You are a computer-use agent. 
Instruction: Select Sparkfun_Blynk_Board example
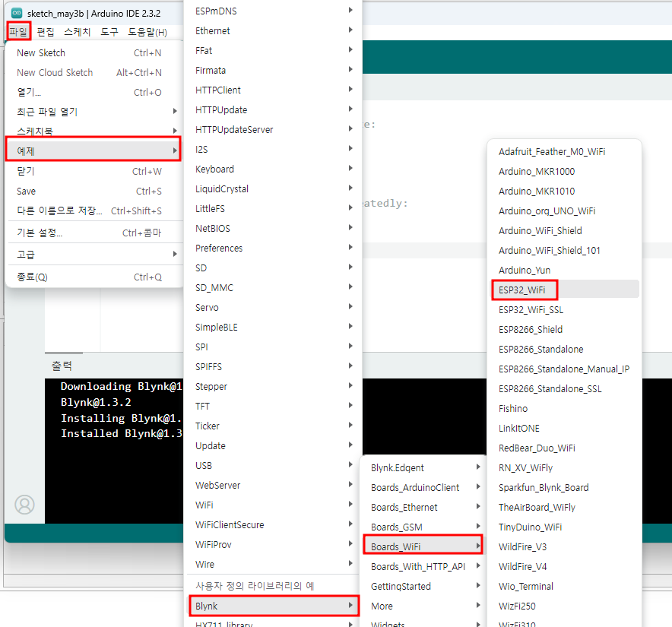pos(564,487)
